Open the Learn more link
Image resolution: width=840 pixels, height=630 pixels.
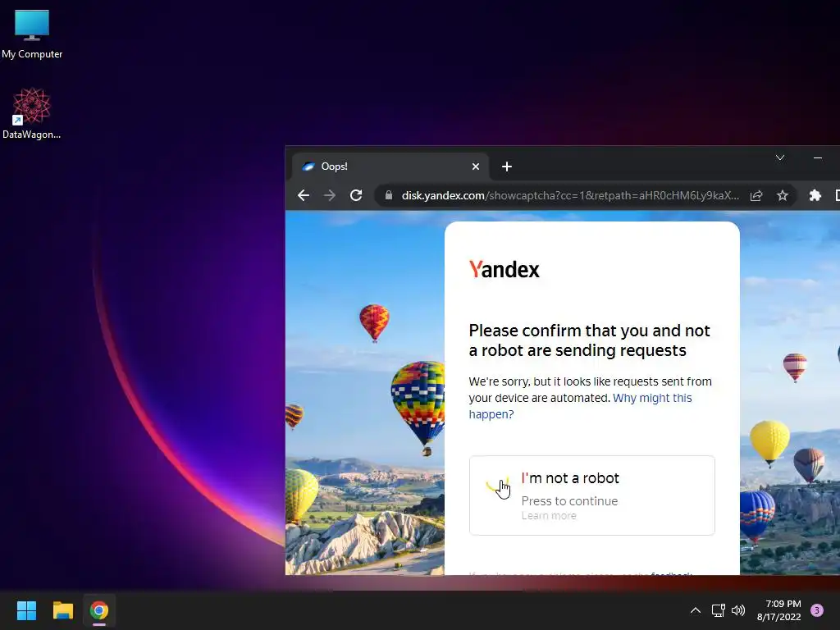549,515
